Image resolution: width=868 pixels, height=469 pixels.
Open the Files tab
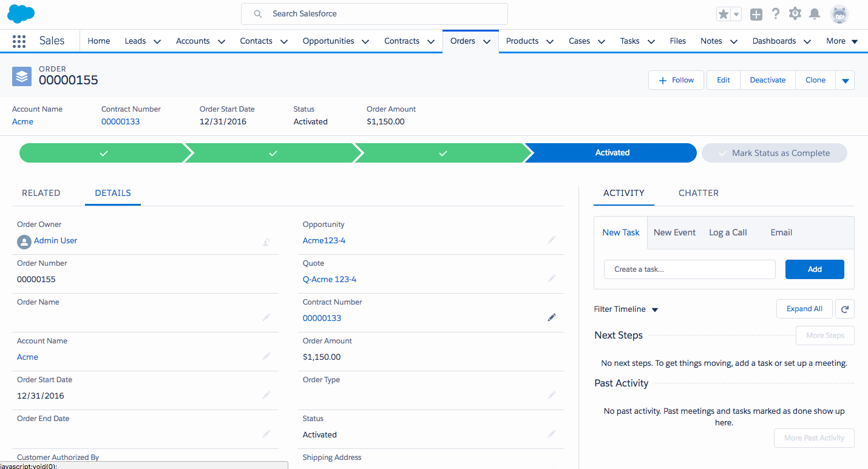678,41
